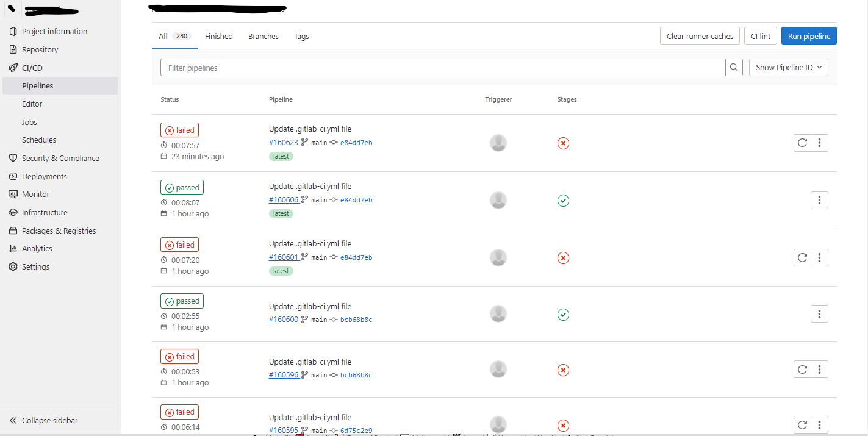Open commit 6d75c2e9 of pipeline #160595

356,431
